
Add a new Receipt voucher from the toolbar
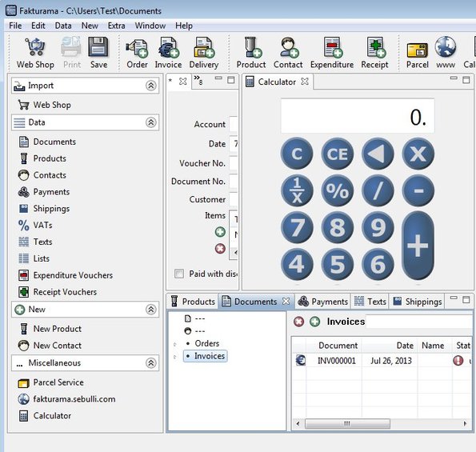click(374, 53)
